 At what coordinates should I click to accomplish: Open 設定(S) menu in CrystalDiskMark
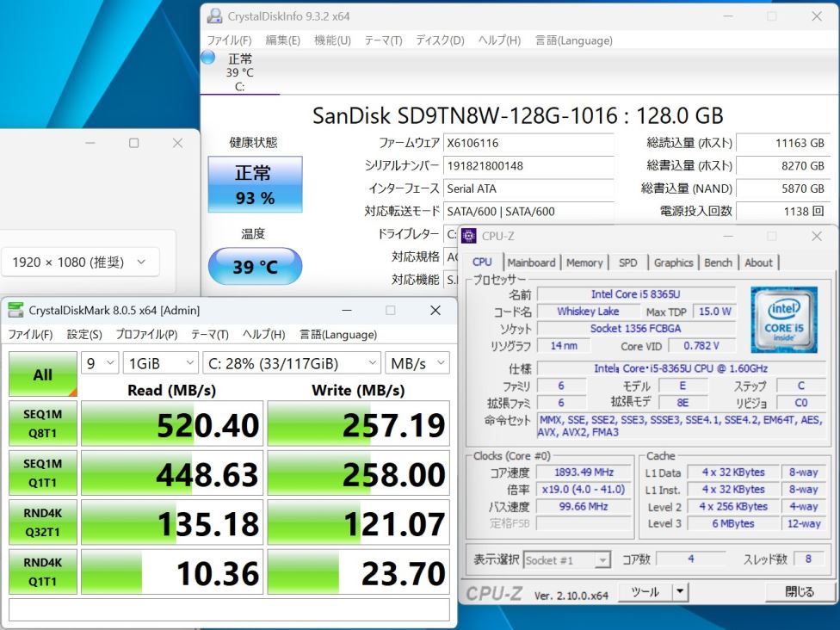click(84, 335)
